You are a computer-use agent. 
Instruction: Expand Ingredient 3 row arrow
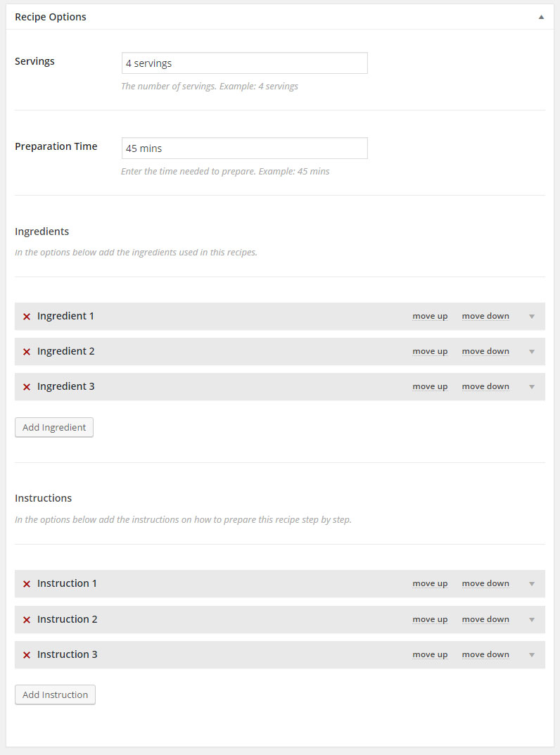coord(532,387)
